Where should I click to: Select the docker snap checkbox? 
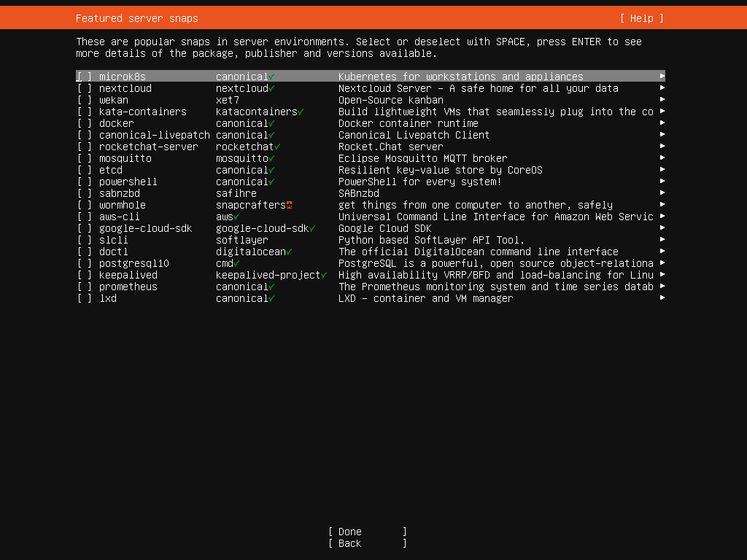pos(84,123)
